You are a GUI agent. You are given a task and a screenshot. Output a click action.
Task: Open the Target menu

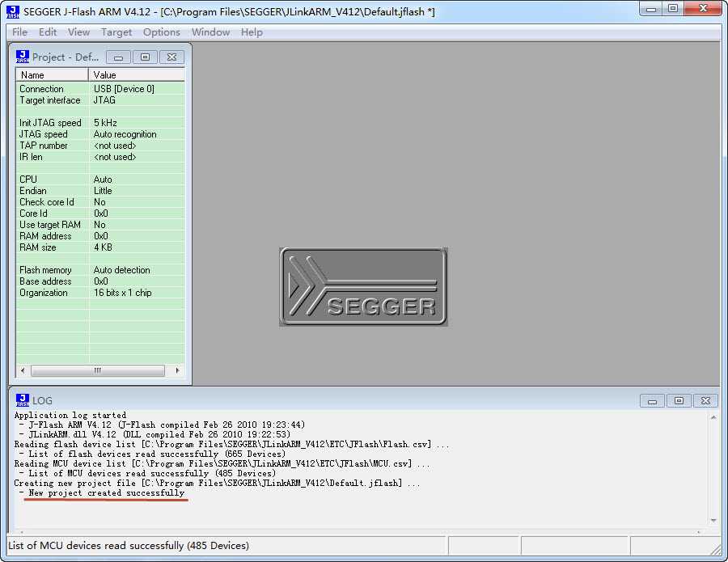point(116,32)
